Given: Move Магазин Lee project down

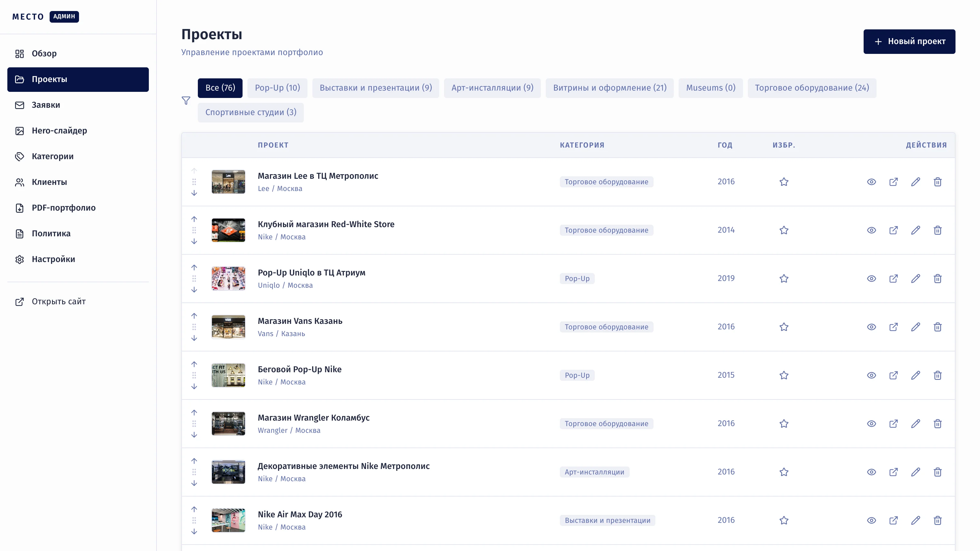Looking at the screenshot, I should [194, 193].
